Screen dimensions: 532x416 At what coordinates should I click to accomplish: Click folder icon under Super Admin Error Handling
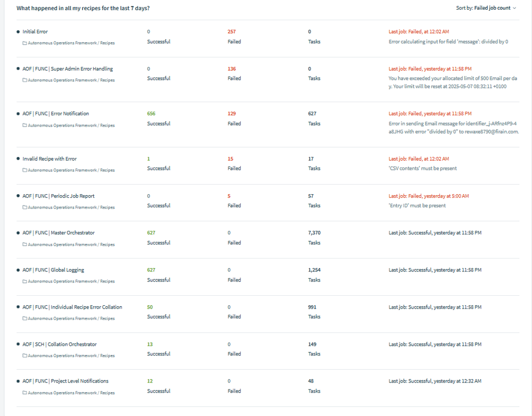[x=24, y=80]
